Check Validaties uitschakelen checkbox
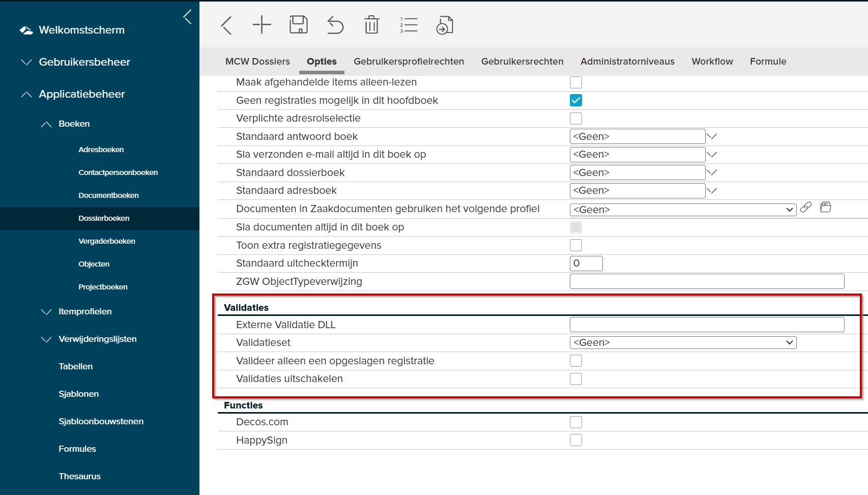Screen dimensions: 868x495 (x=576, y=379)
